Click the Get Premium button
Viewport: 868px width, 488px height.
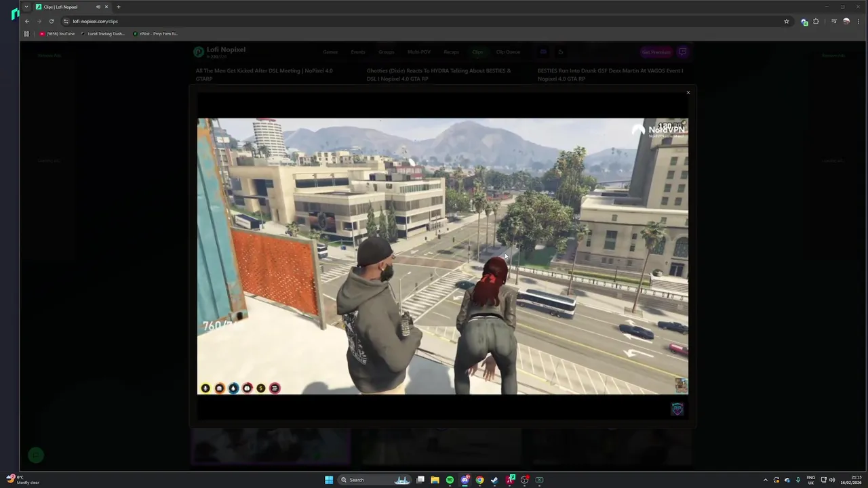[x=656, y=52]
